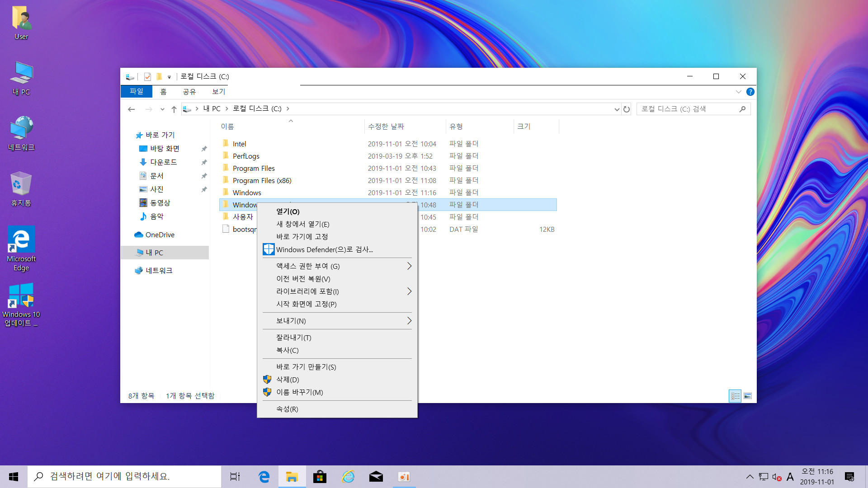Click the refresh icon beside address bar

click(x=627, y=109)
